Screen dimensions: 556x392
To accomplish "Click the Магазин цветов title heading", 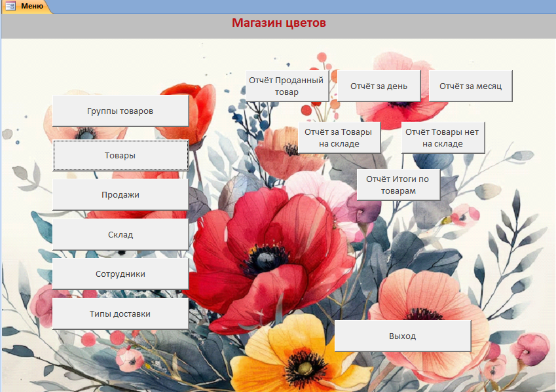I will pyautogui.click(x=279, y=23).
